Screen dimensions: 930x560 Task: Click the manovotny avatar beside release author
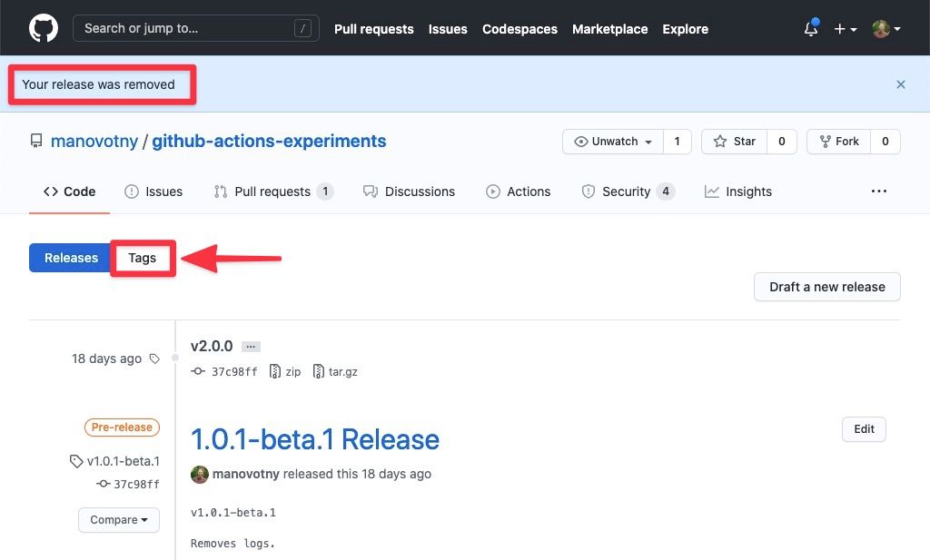[200, 474]
